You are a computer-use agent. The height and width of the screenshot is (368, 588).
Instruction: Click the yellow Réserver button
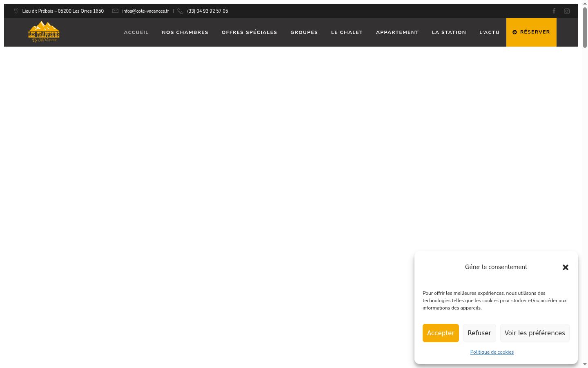click(x=531, y=32)
